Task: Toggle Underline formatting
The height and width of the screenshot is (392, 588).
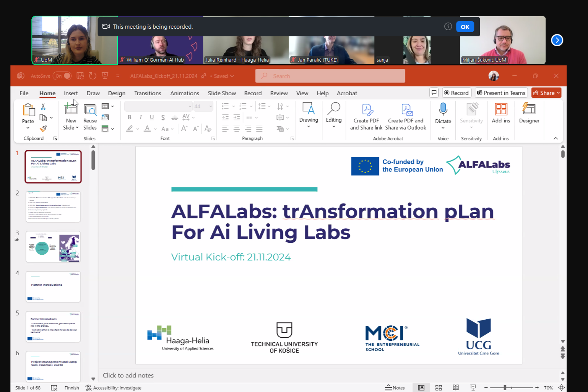Action: [x=152, y=117]
